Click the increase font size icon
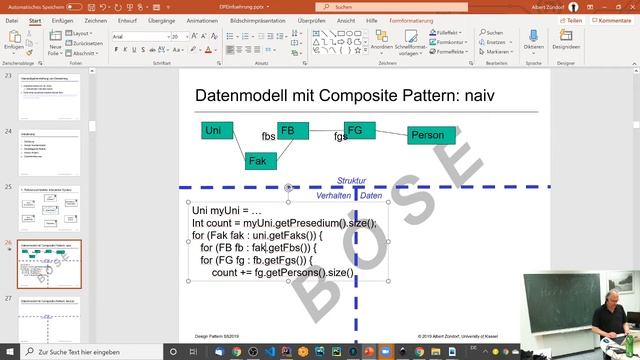The height and width of the screenshot is (360, 640). pyautogui.click(x=195, y=36)
